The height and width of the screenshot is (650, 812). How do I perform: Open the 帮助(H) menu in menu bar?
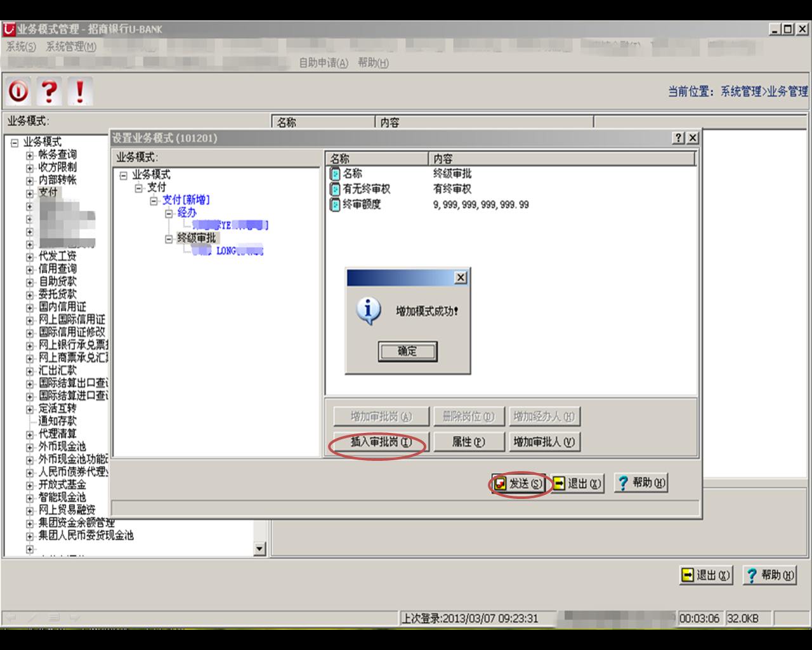point(373,63)
